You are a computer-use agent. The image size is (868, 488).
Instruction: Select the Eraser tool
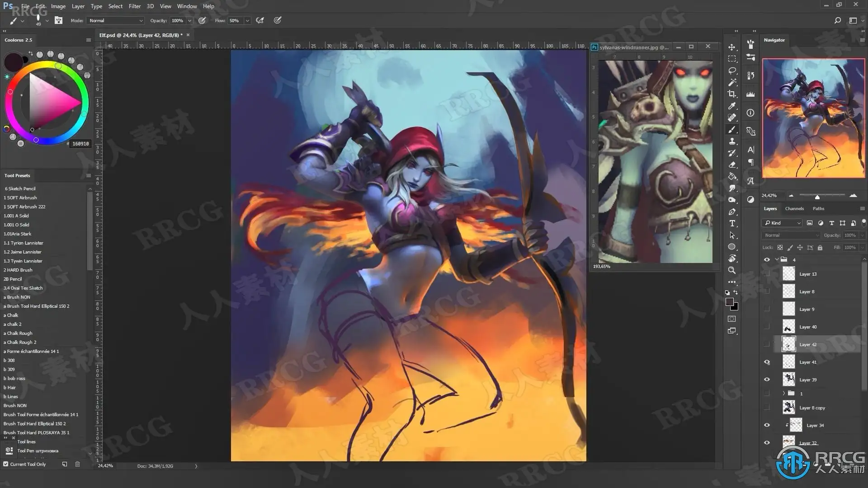point(732,164)
